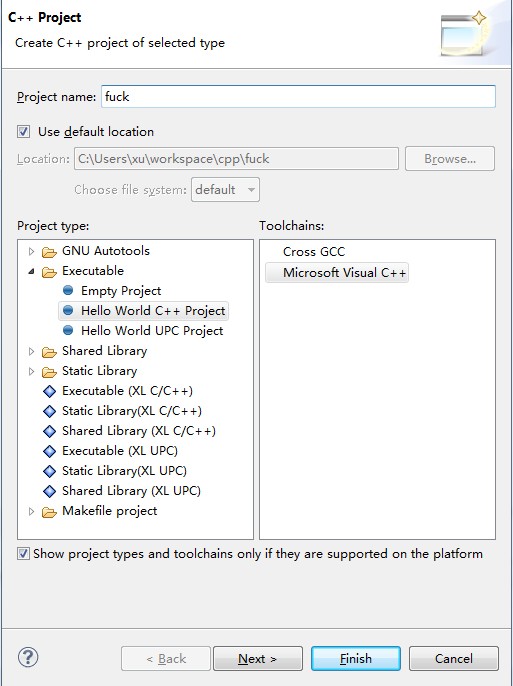Click the Finish button
Image resolution: width=513 pixels, height=686 pixels.
point(356,658)
